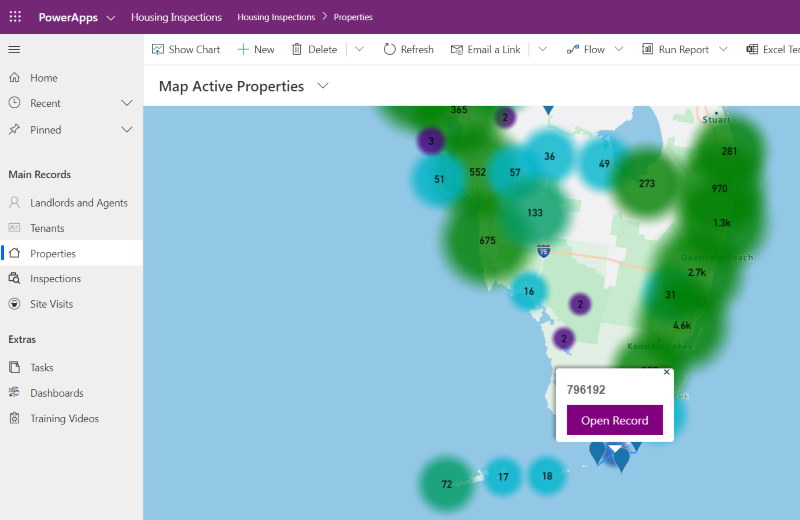The image size is (800, 520).
Task: Click the Delete trash icon
Action: (296, 49)
